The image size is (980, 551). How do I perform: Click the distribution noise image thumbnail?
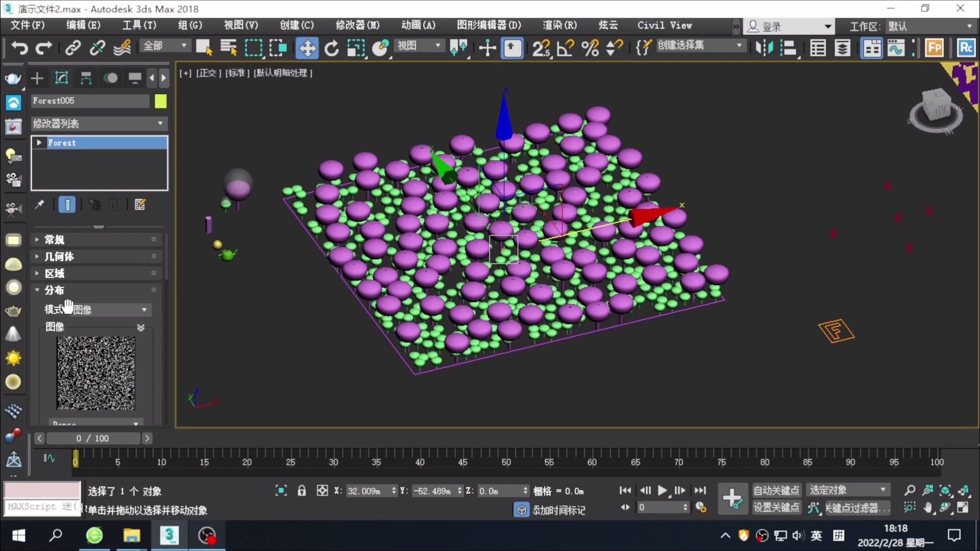pos(96,373)
